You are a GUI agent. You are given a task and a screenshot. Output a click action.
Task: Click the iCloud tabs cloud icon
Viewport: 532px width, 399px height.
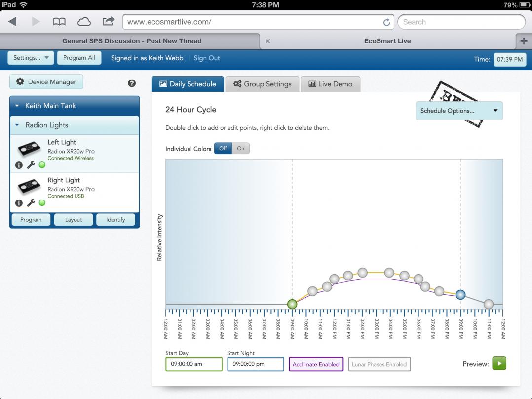click(84, 22)
